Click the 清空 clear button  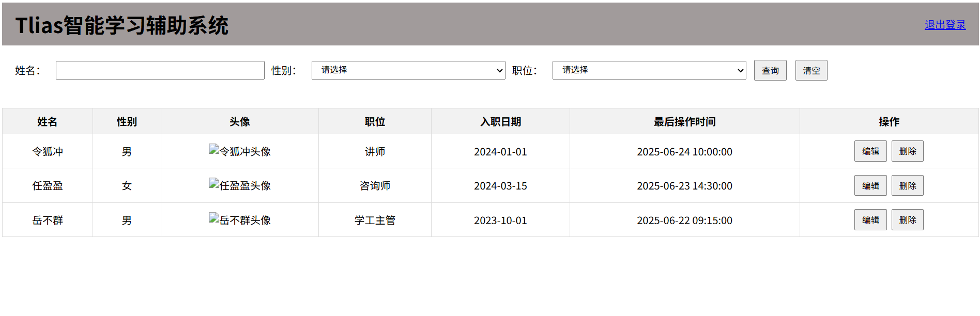(811, 70)
